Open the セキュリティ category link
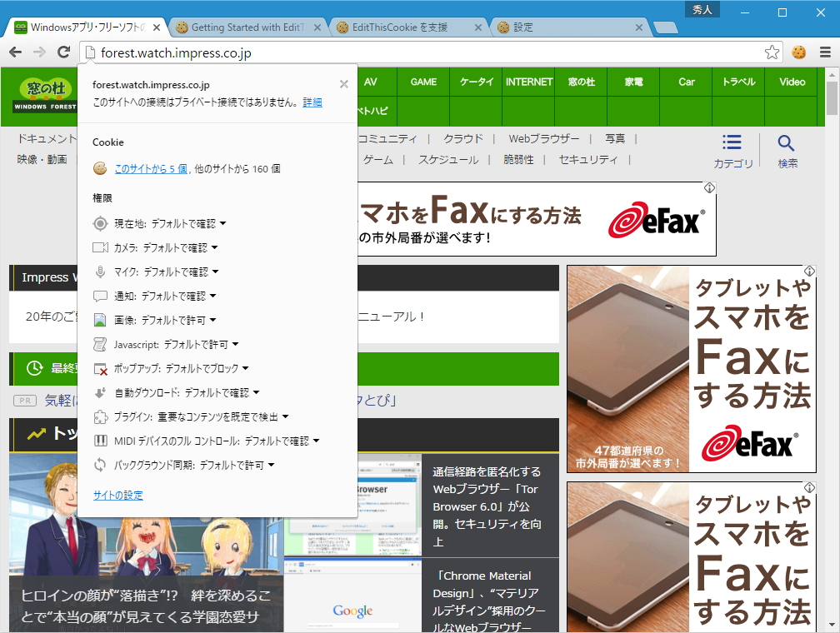Image resolution: width=840 pixels, height=633 pixels. click(588, 160)
